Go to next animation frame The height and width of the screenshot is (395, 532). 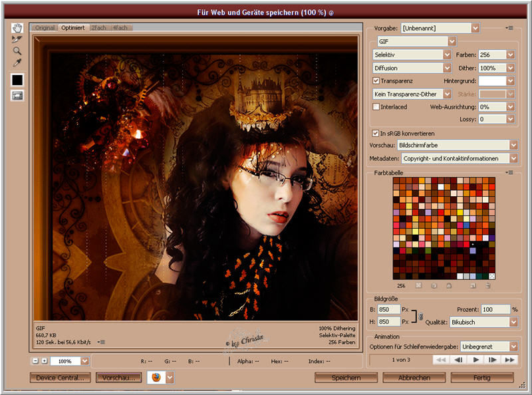tap(493, 359)
